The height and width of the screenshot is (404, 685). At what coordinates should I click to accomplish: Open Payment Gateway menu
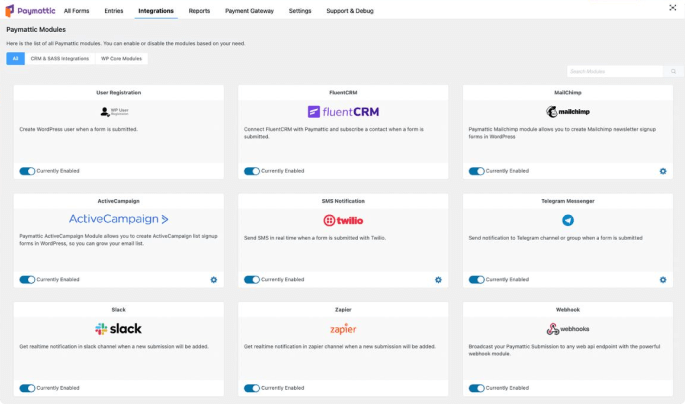249,11
